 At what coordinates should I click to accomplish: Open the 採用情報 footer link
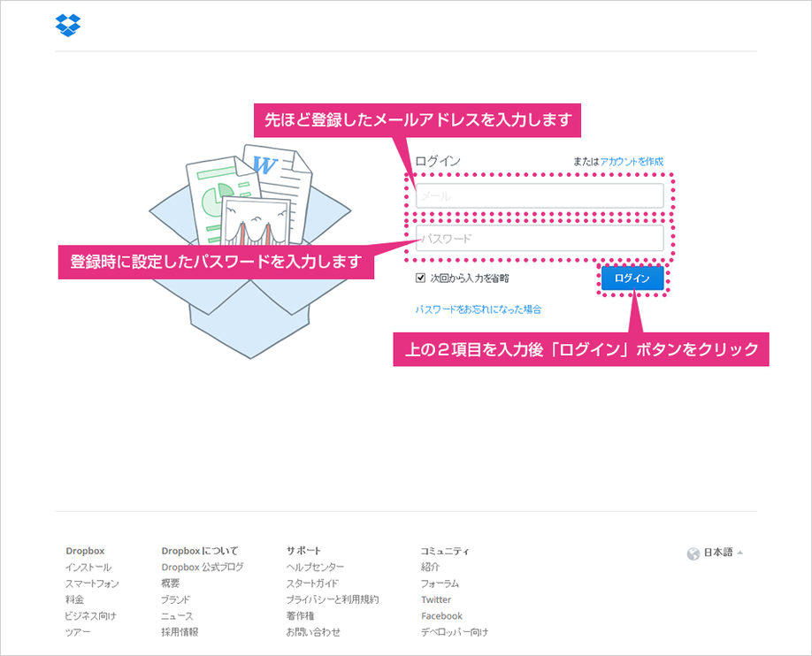click(x=180, y=632)
